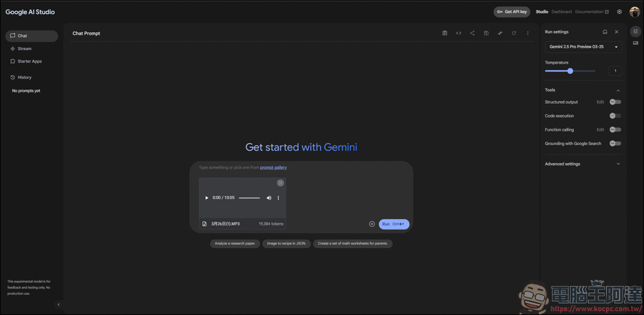Switch to the Dashboard tab
The height and width of the screenshot is (315, 644).
click(562, 12)
